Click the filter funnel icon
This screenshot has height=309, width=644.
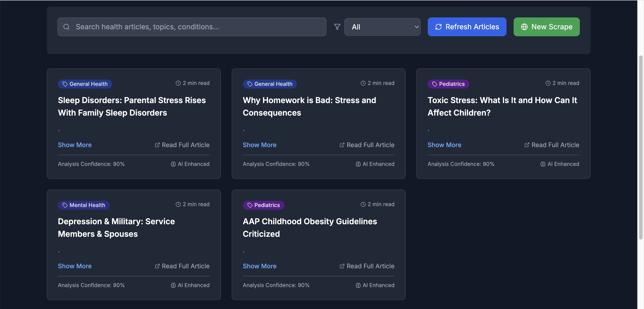[x=337, y=27]
